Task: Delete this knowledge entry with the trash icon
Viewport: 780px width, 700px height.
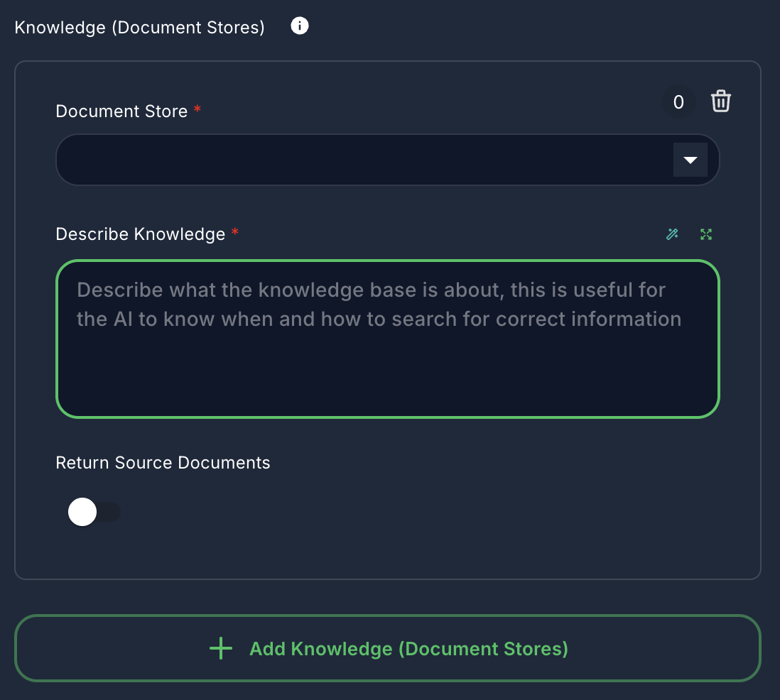Action: pyautogui.click(x=720, y=102)
